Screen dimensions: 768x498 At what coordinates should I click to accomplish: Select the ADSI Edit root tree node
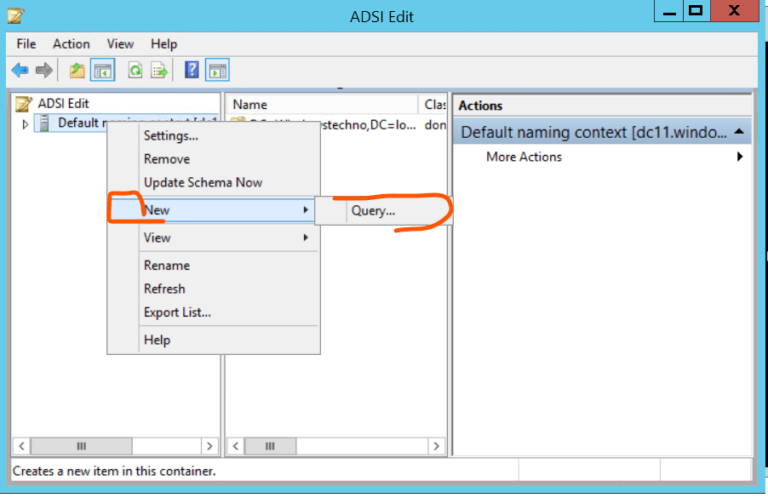(63, 104)
